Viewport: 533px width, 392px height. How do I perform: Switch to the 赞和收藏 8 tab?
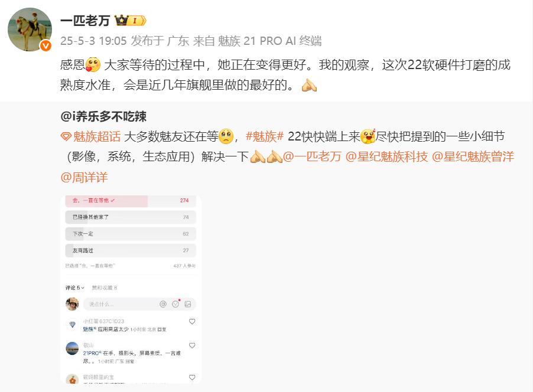[x=105, y=288]
